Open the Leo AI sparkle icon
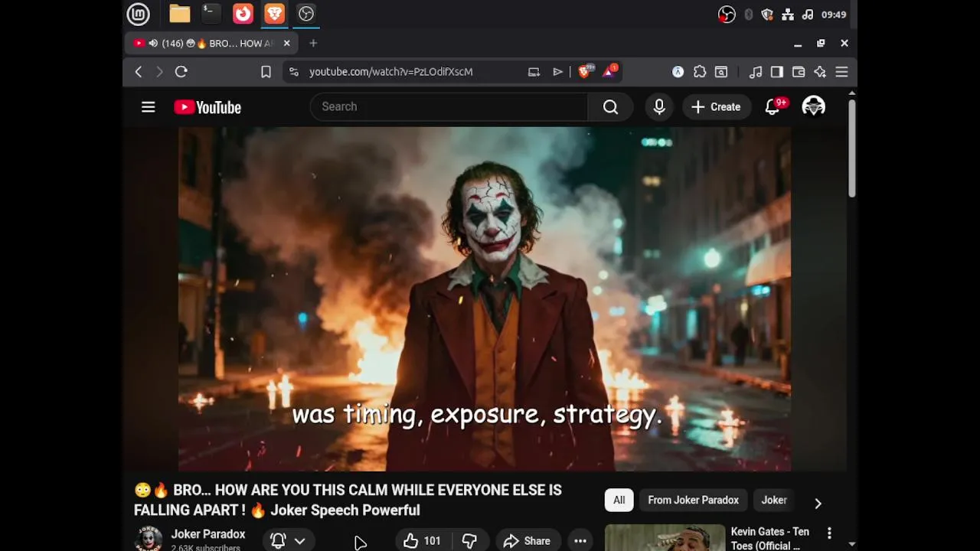The image size is (980, 551). click(x=820, y=72)
